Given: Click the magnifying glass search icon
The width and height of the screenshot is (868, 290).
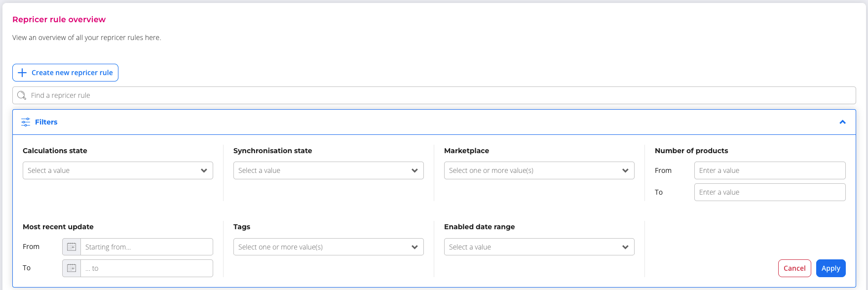Looking at the screenshot, I should tap(22, 95).
